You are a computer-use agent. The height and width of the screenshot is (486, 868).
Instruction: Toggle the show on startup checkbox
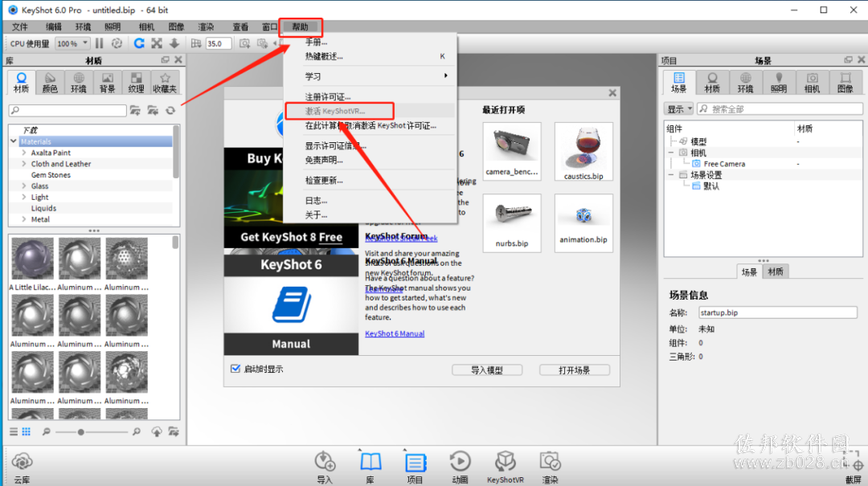(x=235, y=369)
